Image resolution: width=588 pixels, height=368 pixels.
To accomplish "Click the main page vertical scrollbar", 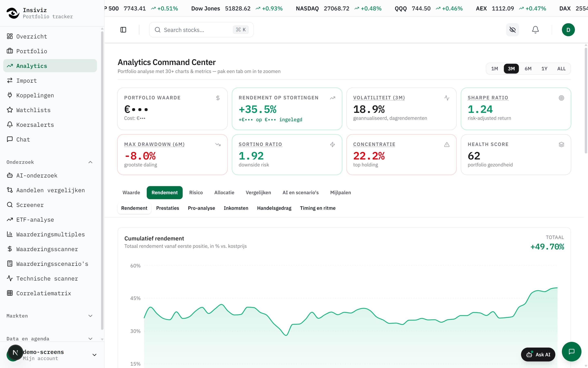I will [x=586, y=100].
